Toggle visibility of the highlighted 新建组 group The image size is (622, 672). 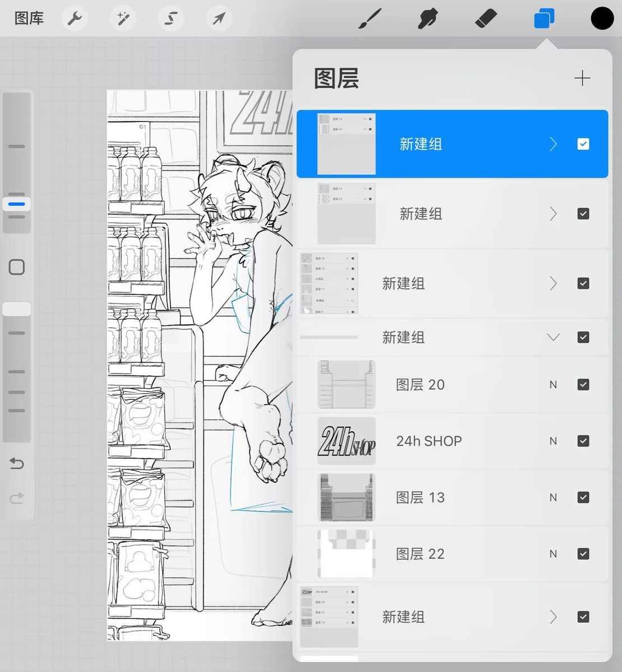[583, 144]
